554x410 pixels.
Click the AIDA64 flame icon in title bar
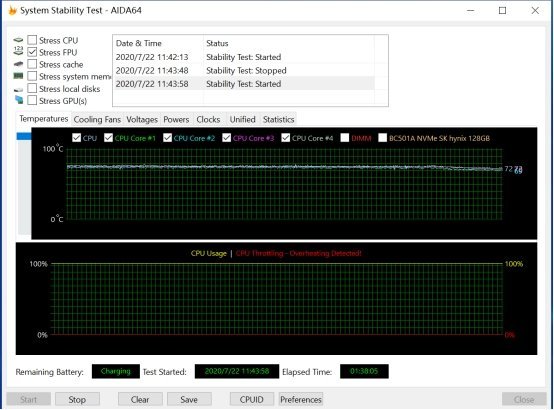[x=12, y=10]
